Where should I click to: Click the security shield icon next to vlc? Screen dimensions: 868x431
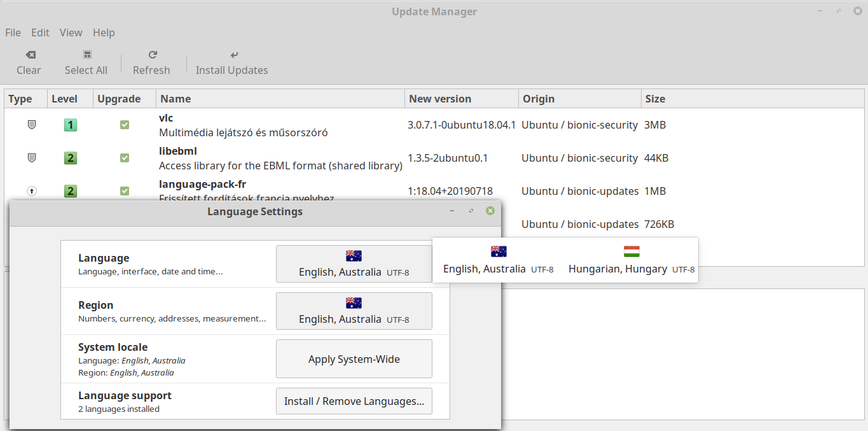tap(31, 125)
